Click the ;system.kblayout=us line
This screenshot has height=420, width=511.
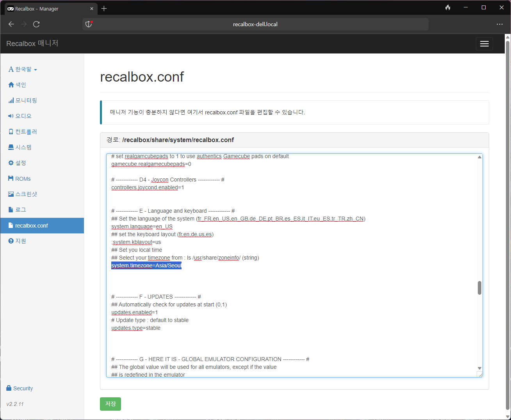pyautogui.click(x=136, y=242)
